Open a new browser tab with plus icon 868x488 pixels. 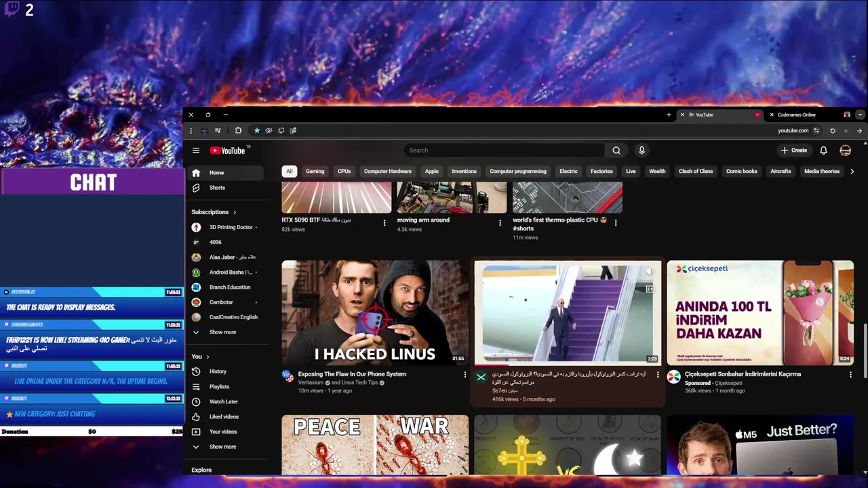669,115
